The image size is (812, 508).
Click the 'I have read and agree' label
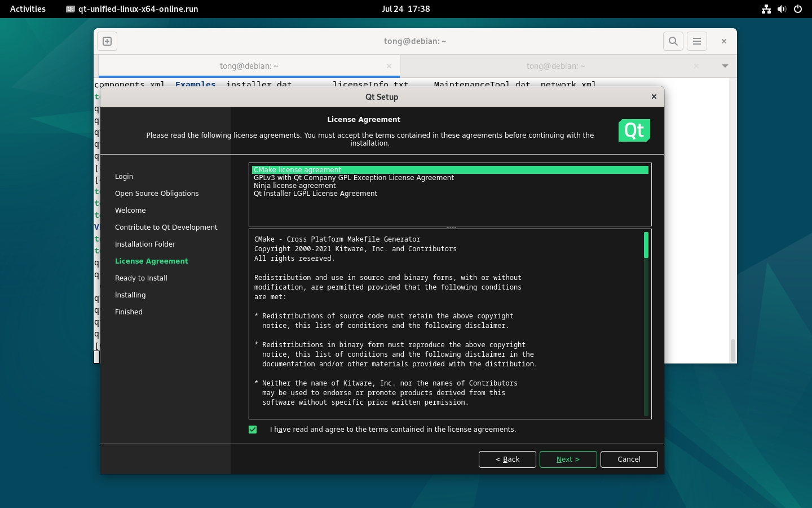(393, 430)
